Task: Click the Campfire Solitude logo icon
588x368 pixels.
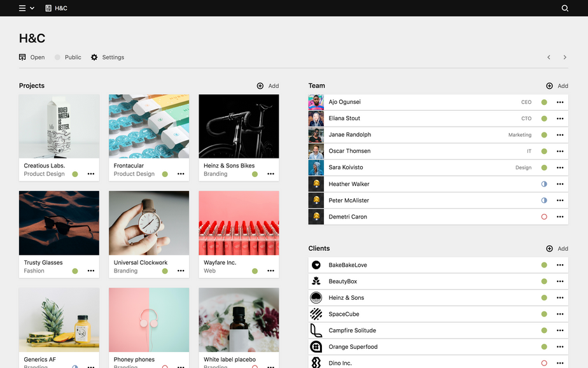Action: 316,330
